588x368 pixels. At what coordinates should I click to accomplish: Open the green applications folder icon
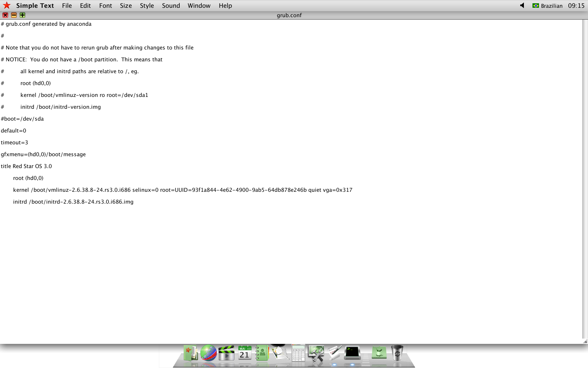coord(379,352)
